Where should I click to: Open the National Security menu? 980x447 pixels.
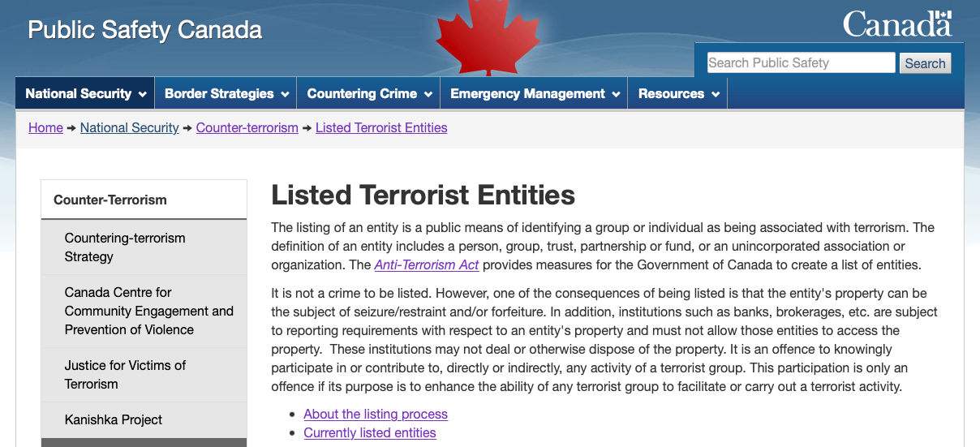pyautogui.click(x=85, y=93)
